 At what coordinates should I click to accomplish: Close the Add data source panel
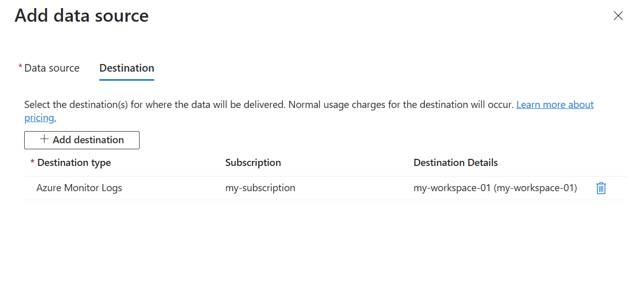[618, 16]
